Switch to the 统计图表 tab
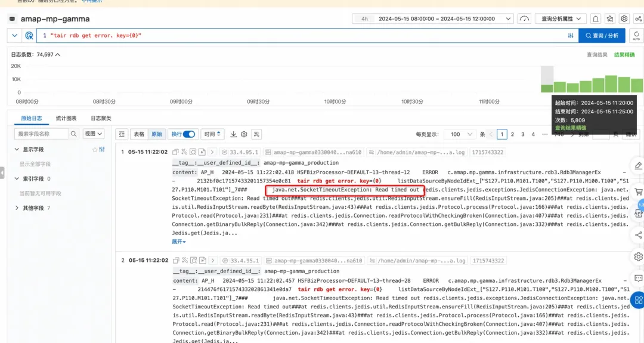The width and height of the screenshot is (644, 343). click(x=66, y=118)
